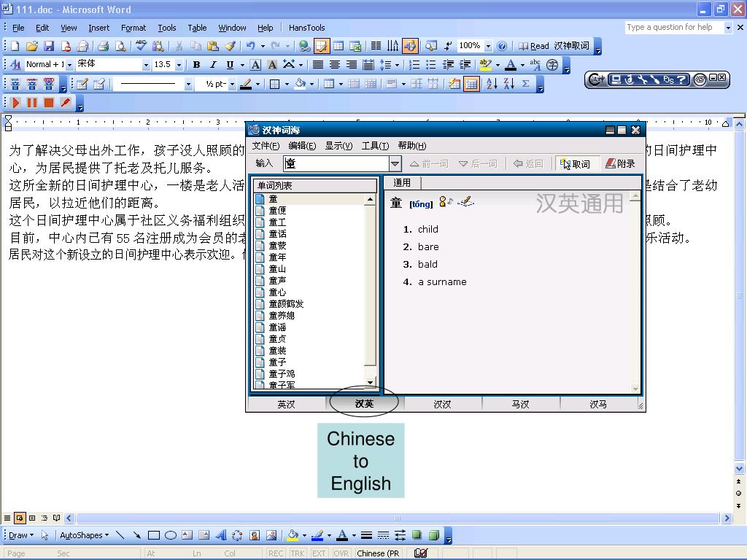The width and height of the screenshot is (747, 560).
Task: Expand the line weight ½ pt dropdown
Action: (x=233, y=85)
